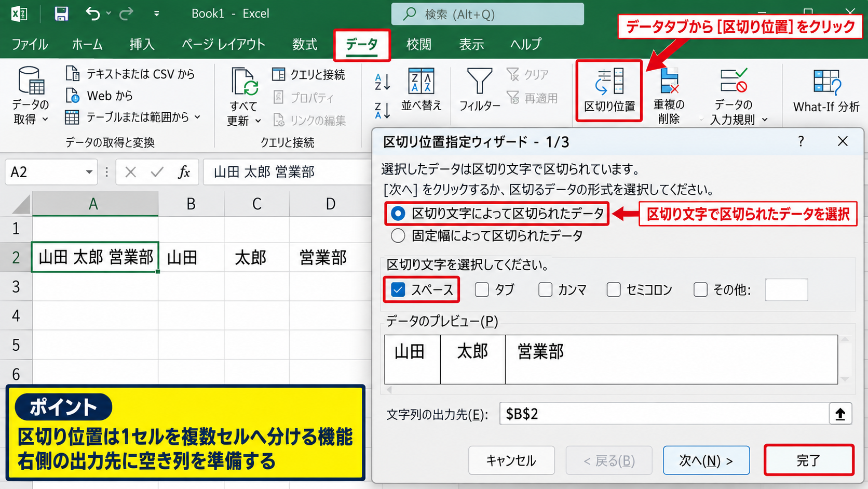
Task: Click the 次へ(N) > button
Action: click(706, 460)
